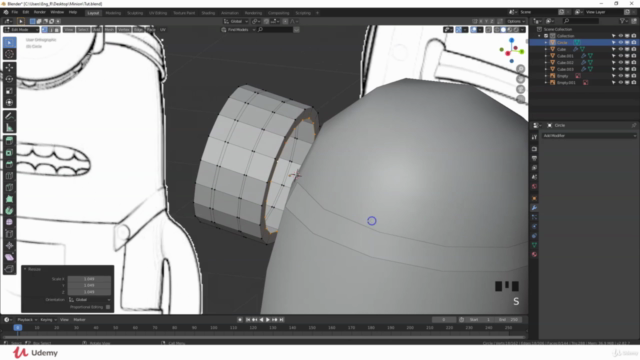Select the Knife tool
The width and height of the screenshot is (640, 360).
9,188
